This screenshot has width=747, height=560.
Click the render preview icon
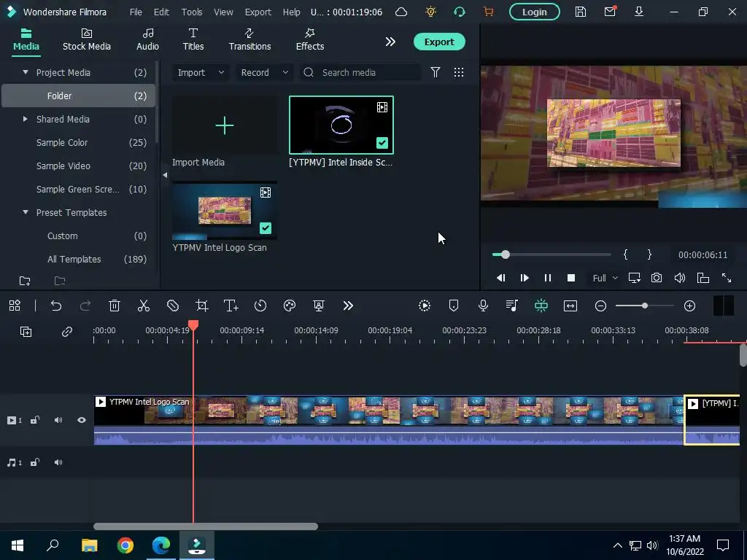(x=425, y=306)
